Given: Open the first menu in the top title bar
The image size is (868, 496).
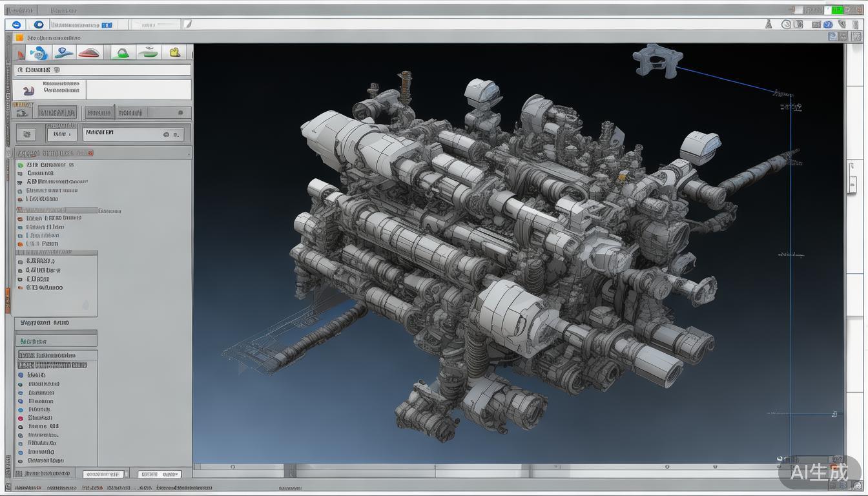Looking at the screenshot, I should pos(19,10).
